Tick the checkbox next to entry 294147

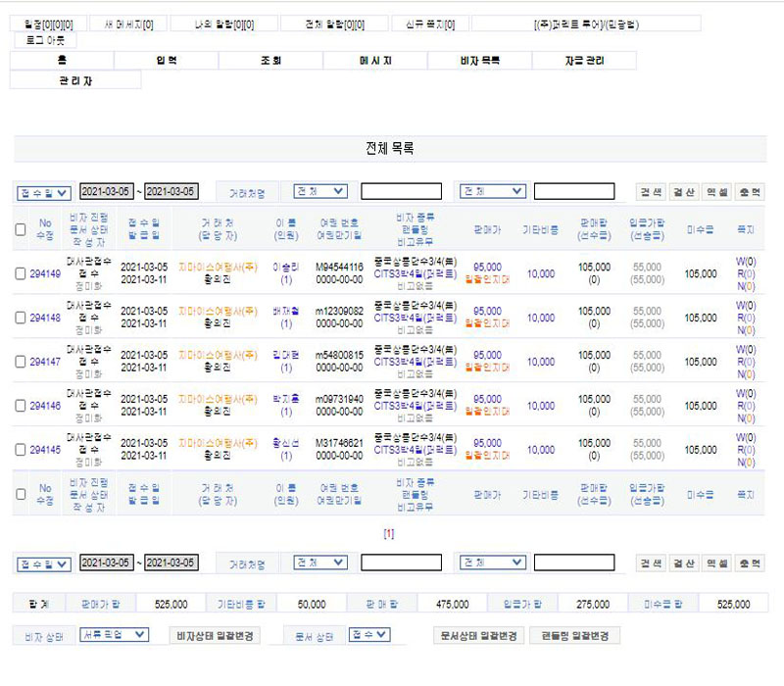tap(21, 362)
